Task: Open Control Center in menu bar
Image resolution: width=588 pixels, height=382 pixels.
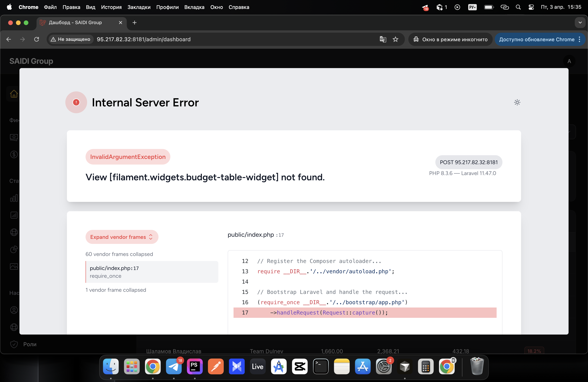Action: [531, 7]
